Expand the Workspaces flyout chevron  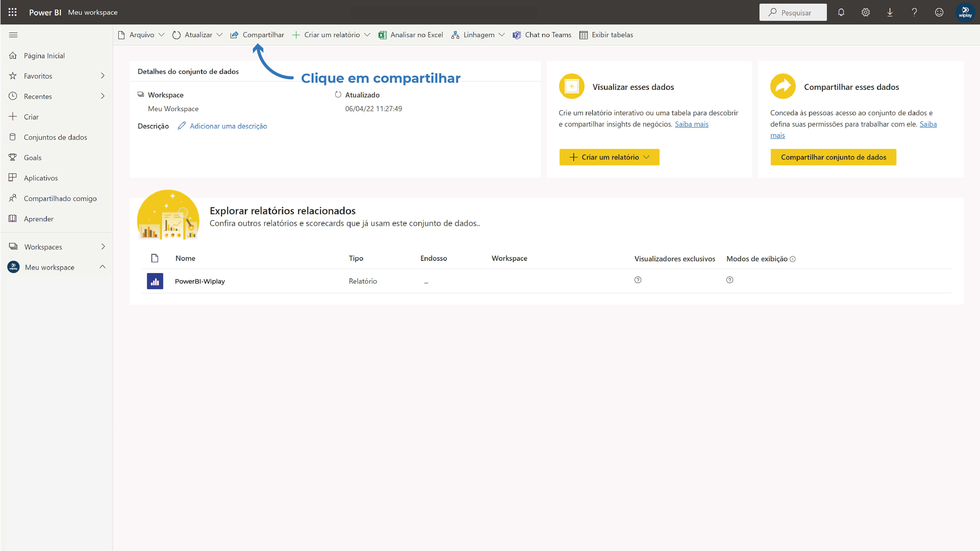point(103,246)
